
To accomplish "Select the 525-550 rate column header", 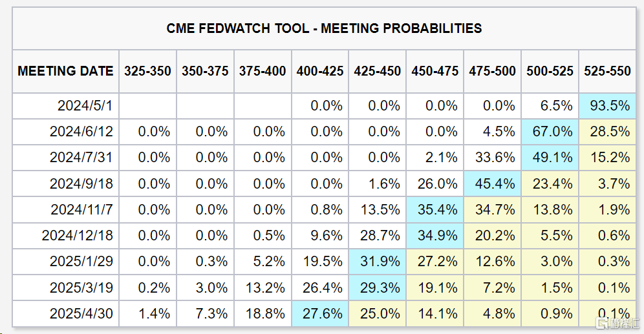I will click(x=607, y=71).
